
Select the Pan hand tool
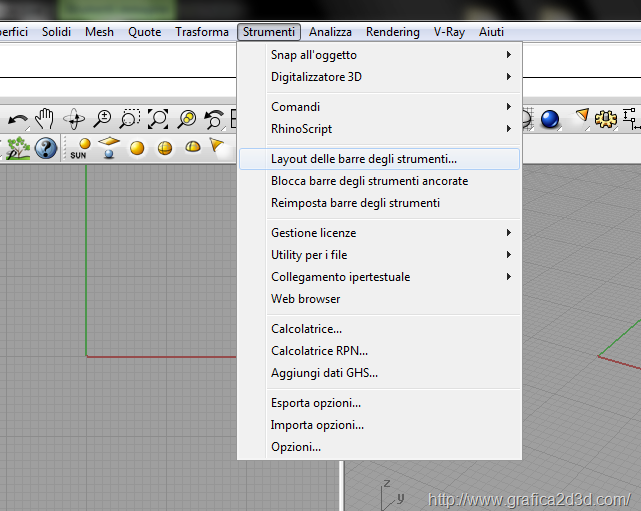44,119
